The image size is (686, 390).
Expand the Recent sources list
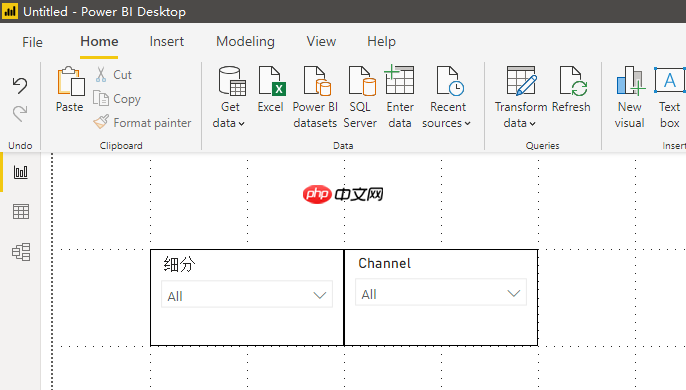coord(447,97)
